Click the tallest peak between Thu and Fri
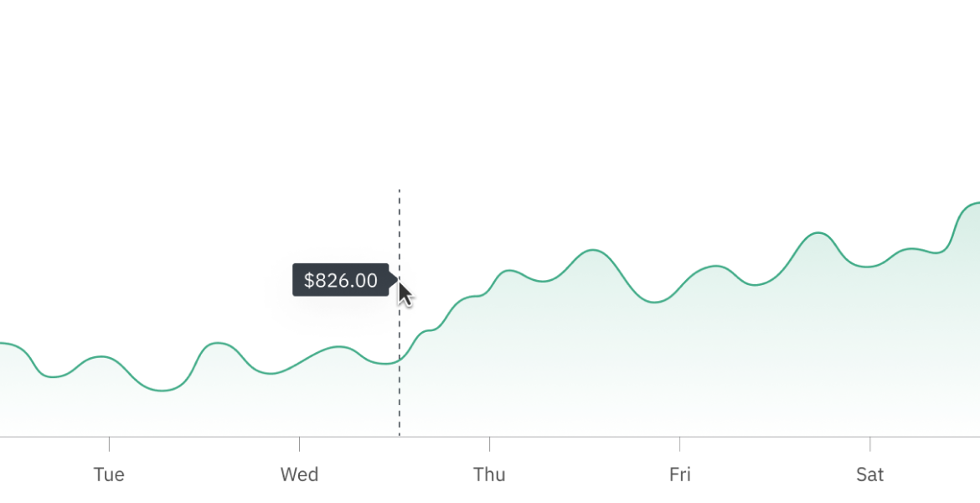The height and width of the screenshot is (503, 980). pyautogui.click(x=592, y=250)
